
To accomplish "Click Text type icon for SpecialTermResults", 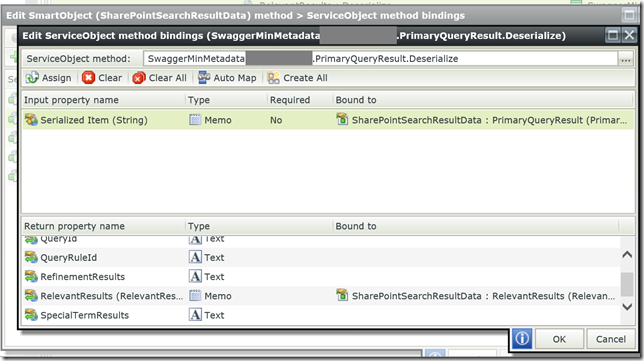I will pyautogui.click(x=195, y=315).
